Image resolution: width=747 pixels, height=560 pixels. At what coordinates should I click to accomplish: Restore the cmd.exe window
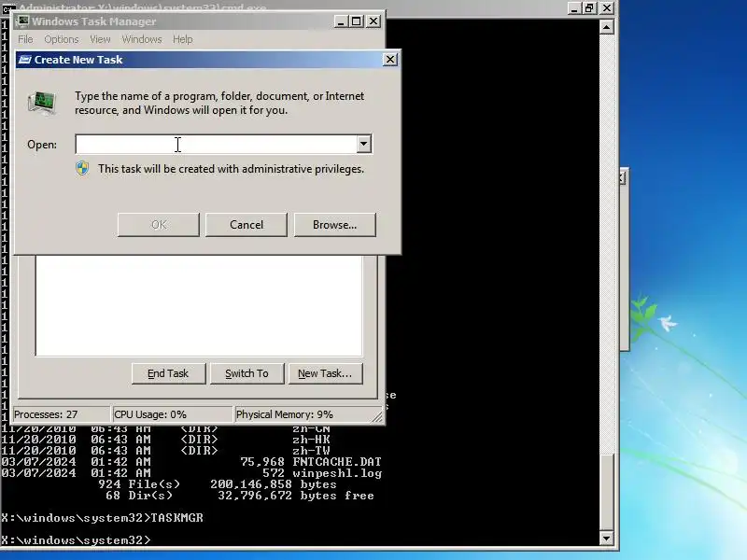pos(590,8)
